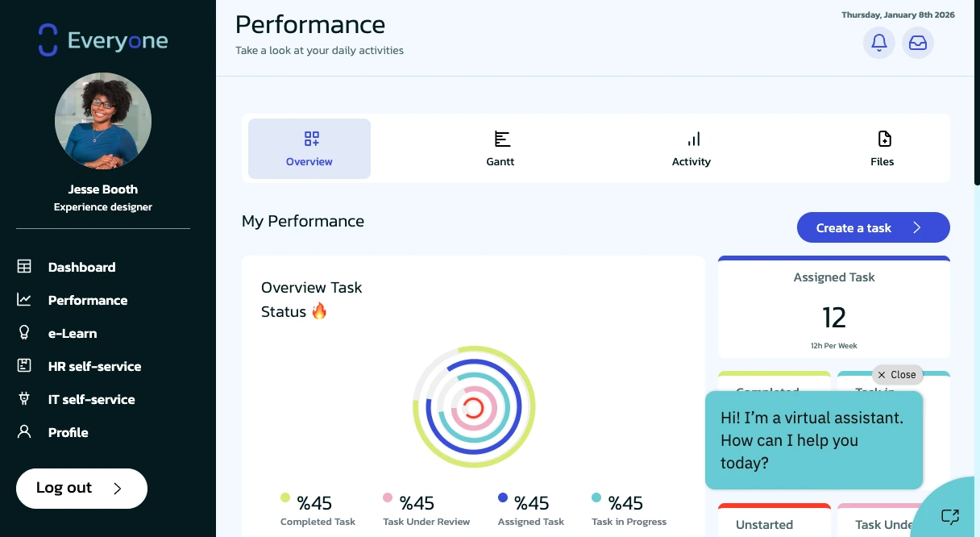Open the chat launcher icon in corner

coord(949,516)
